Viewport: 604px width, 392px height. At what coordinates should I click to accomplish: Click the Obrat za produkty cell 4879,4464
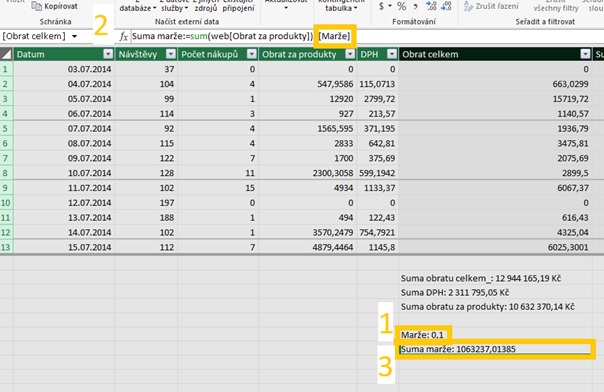(308, 247)
